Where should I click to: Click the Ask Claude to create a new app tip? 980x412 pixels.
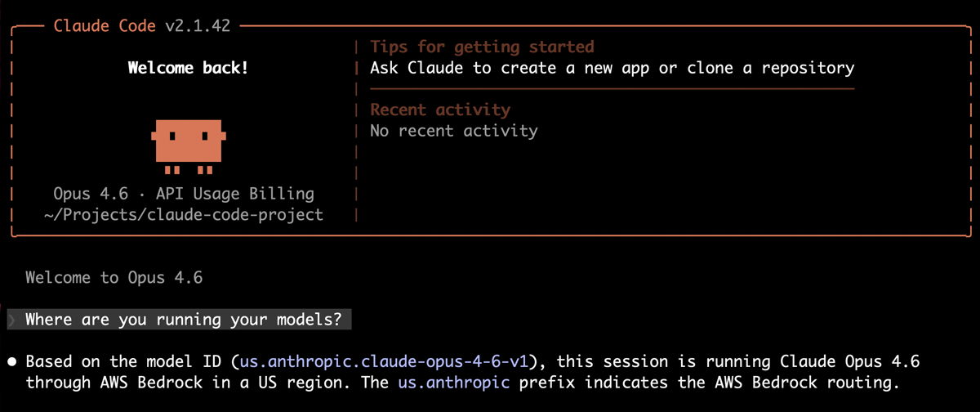(612, 68)
